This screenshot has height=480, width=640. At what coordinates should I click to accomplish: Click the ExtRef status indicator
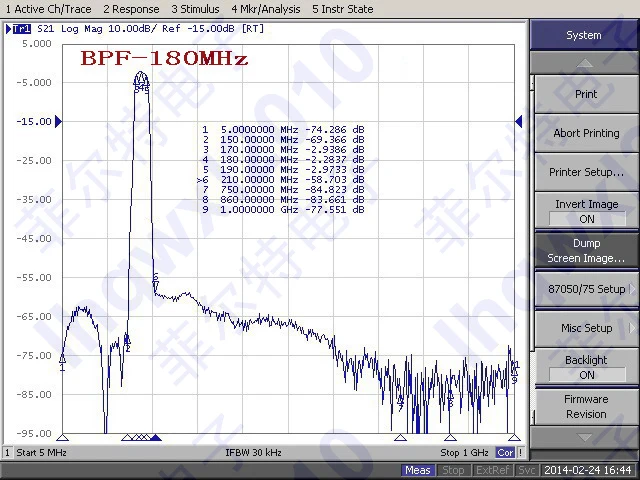(x=492, y=471)
